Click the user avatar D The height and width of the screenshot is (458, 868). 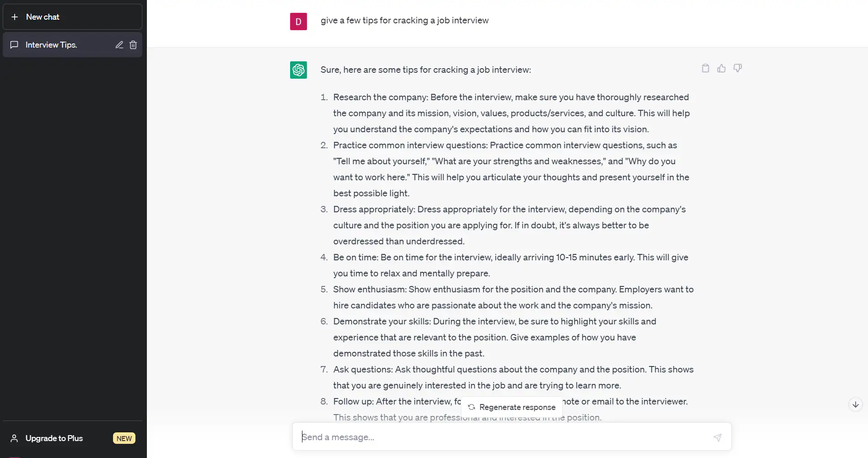tap(298, 22)
